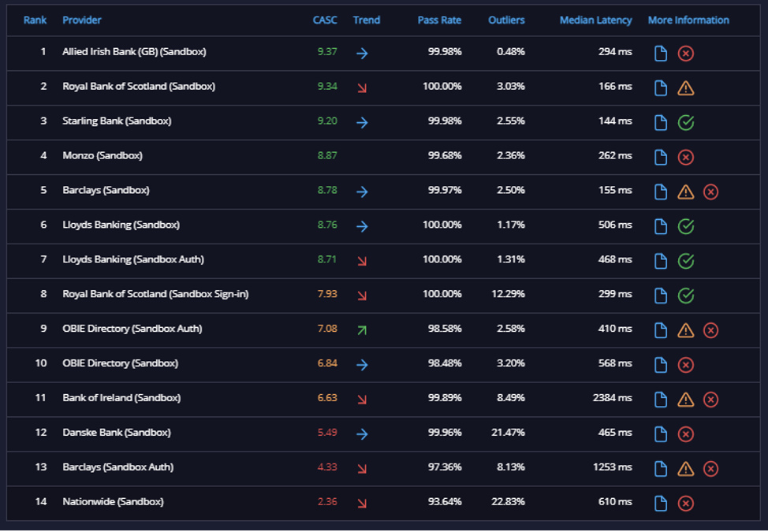Click upward green trend arrow for OBIE Directory

tap(362, 330)
